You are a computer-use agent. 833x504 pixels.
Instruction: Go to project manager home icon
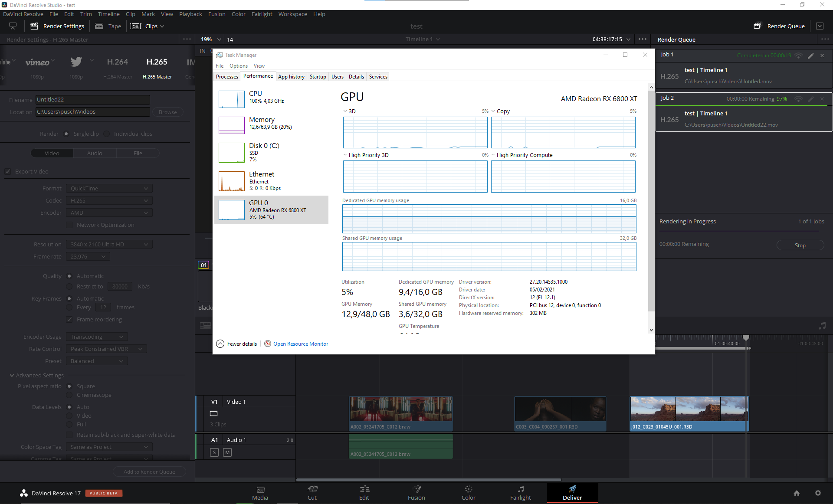(797, 493)
